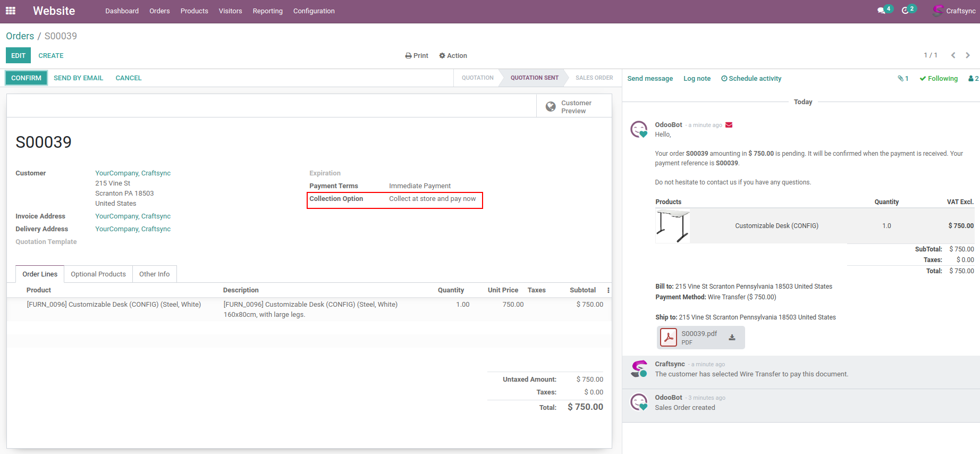The width and height of the screenshot is (980, 454).
Task: Toggle the Following subscription status
Action: click(939, 79)
